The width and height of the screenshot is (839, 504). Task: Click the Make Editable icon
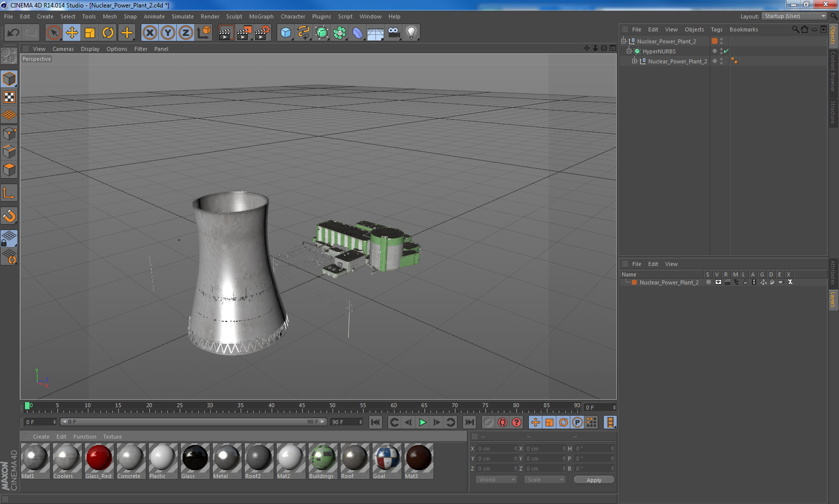(9, 56)
